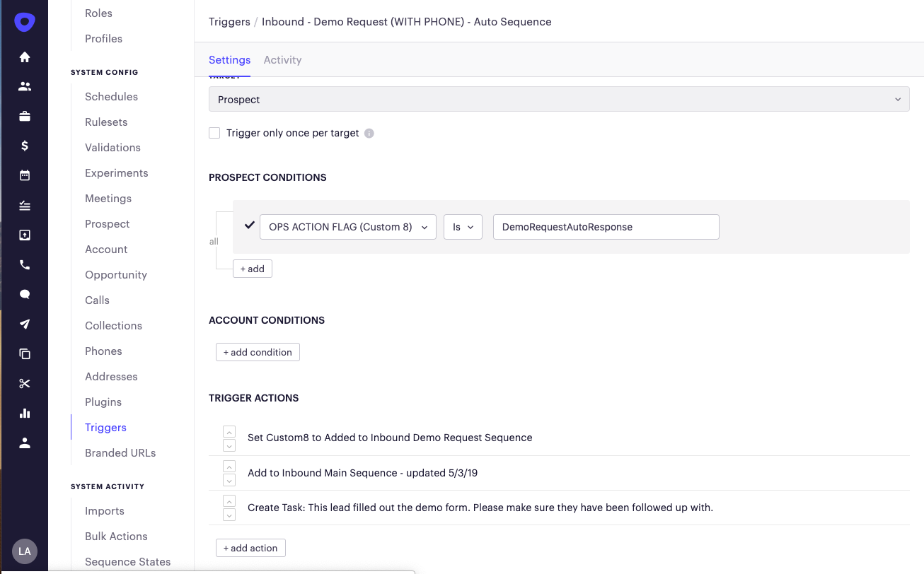Move 'Add to Inbound Main Sequence' action up
This screenshot has height=574, width=924.
click(x=229, y=467)
